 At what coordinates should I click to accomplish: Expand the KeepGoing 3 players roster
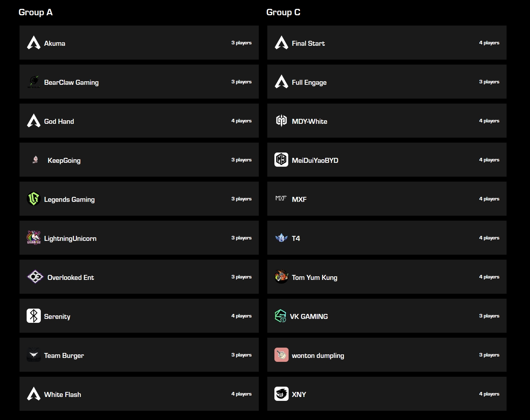tap(241, 160)
